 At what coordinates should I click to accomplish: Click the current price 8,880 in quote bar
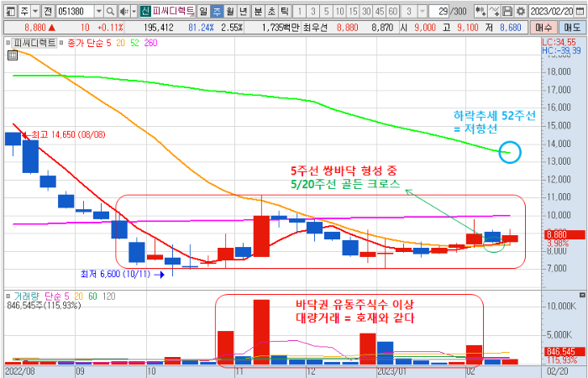(x=35, y=28)
